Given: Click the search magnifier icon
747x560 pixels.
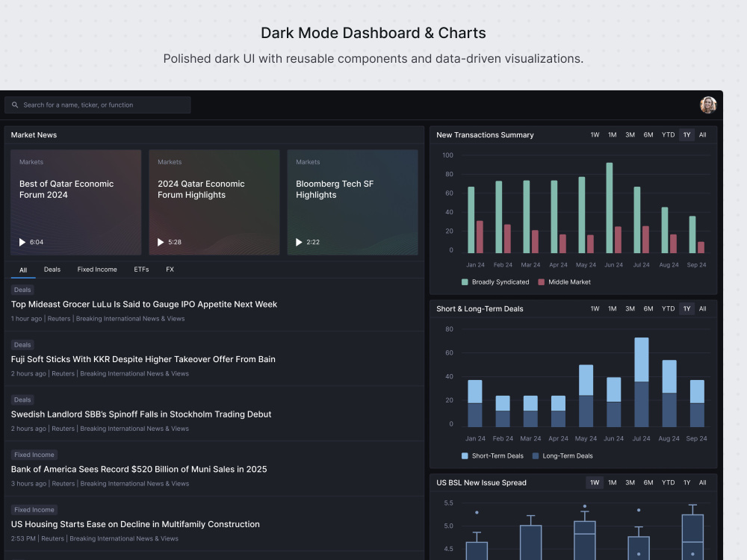Looking at the screenshot, I should coord(15,105).
